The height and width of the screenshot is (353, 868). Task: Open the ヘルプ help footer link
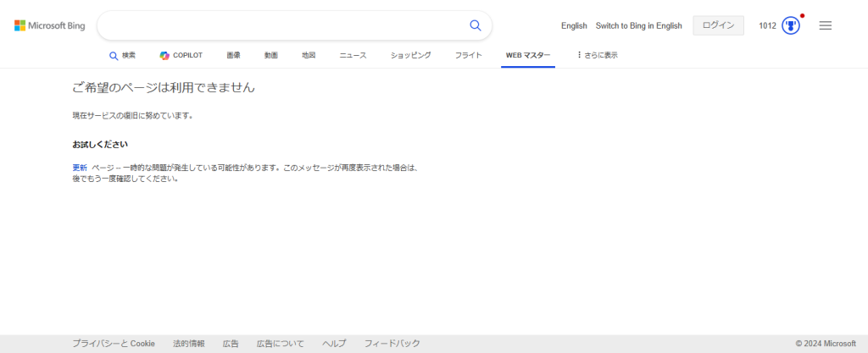coord(334,344)
